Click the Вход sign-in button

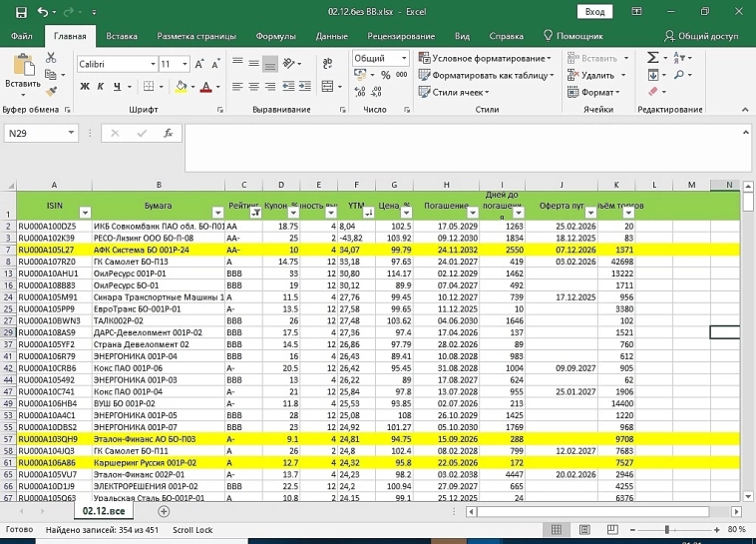[594, 12]
